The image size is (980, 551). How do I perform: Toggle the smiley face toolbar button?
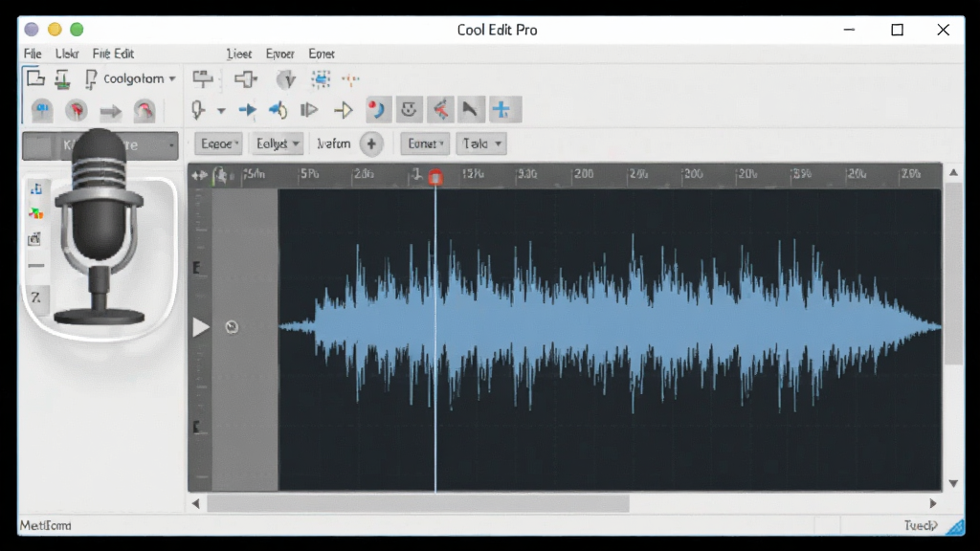point(409,110)
